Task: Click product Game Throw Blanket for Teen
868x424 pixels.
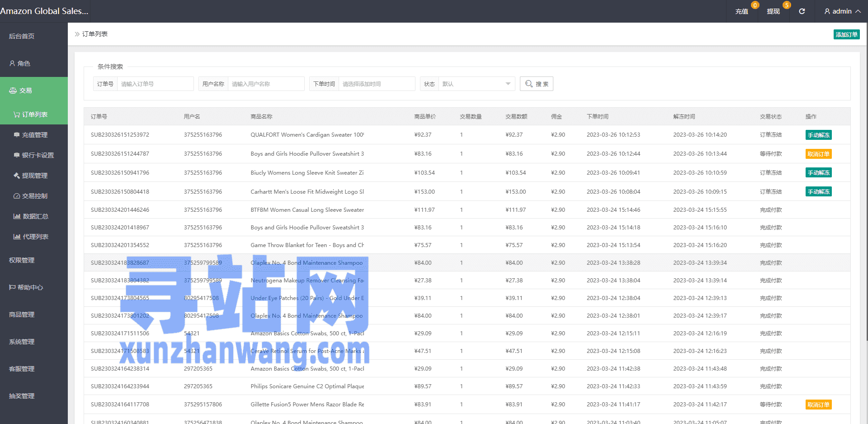Action: coord(307,245)
